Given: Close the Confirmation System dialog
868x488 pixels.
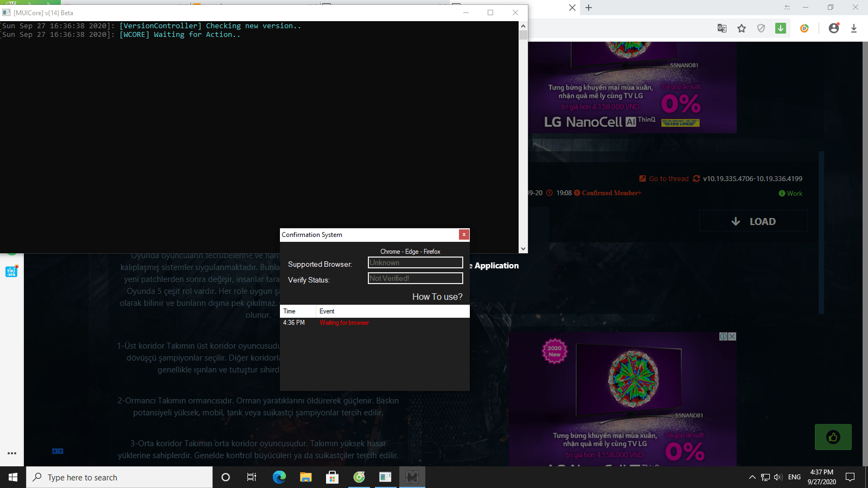Looking at the screenshot, I should click(x=464, y=234).
